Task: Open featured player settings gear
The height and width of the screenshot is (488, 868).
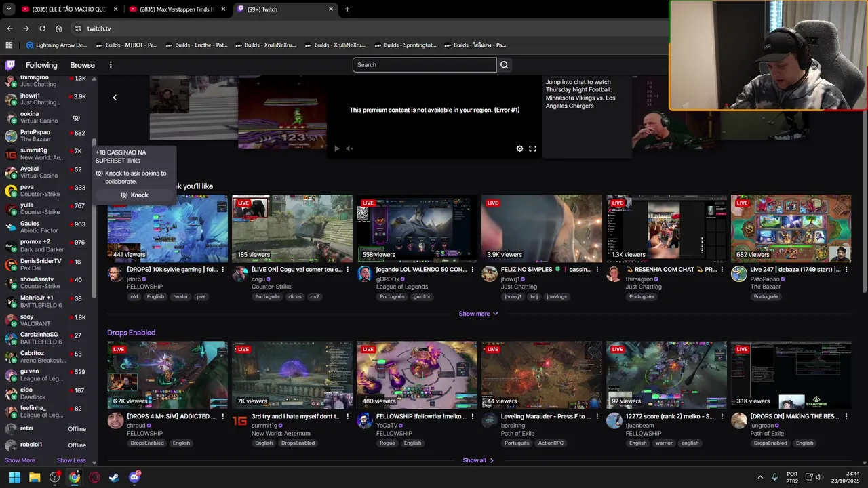Action: [x=520, y=148]
